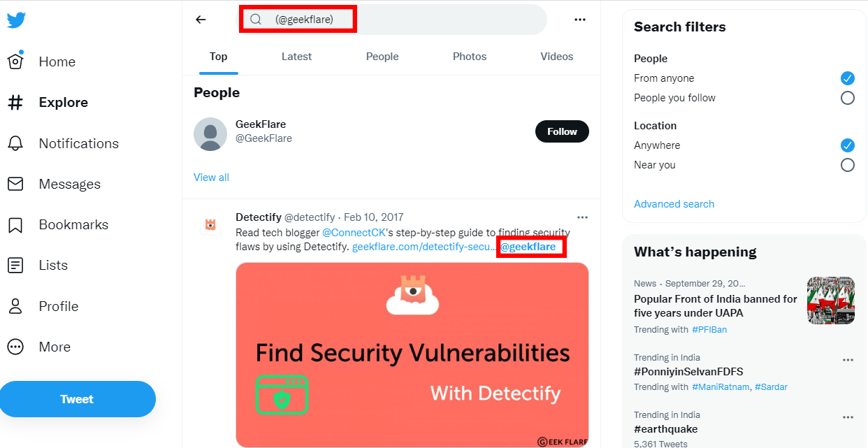The width and height of the screenshot is (868, 448).
Task: Go back using the left arrow
Action: (x=201, y=20)
